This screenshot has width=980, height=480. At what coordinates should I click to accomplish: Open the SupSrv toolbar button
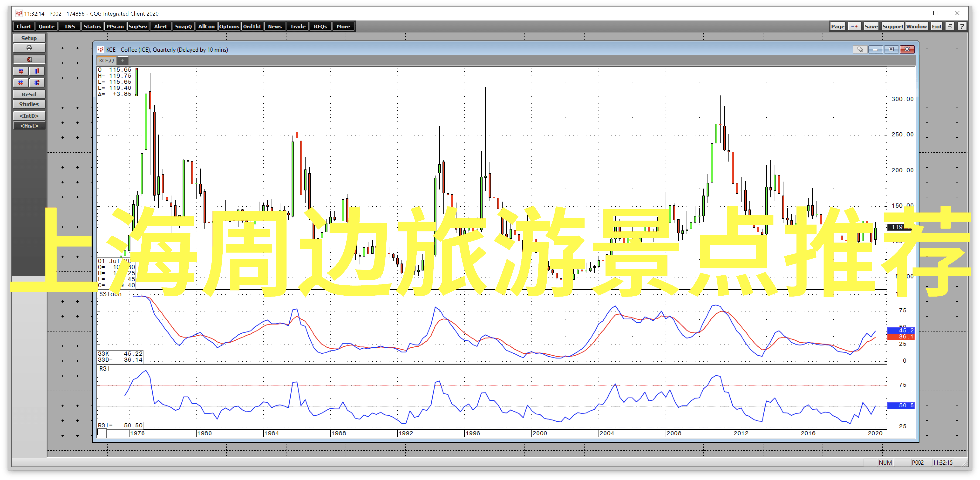(138, 26)
